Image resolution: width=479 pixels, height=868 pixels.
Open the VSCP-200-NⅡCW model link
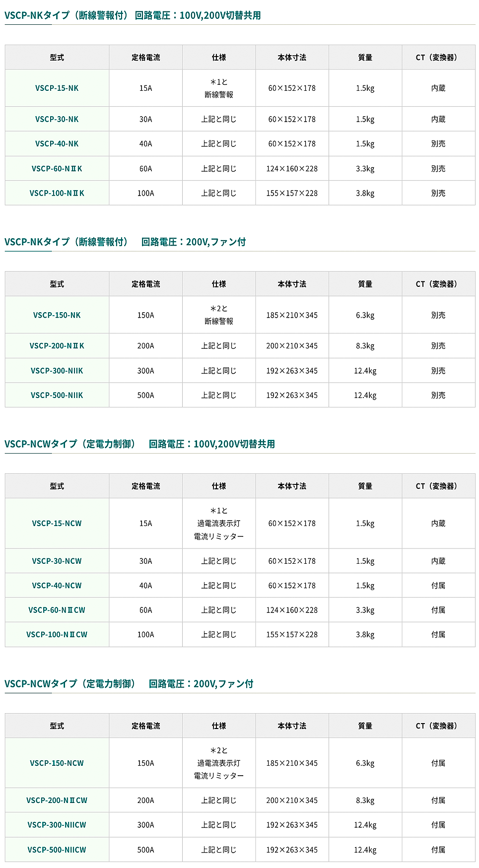tap(57, 801)
